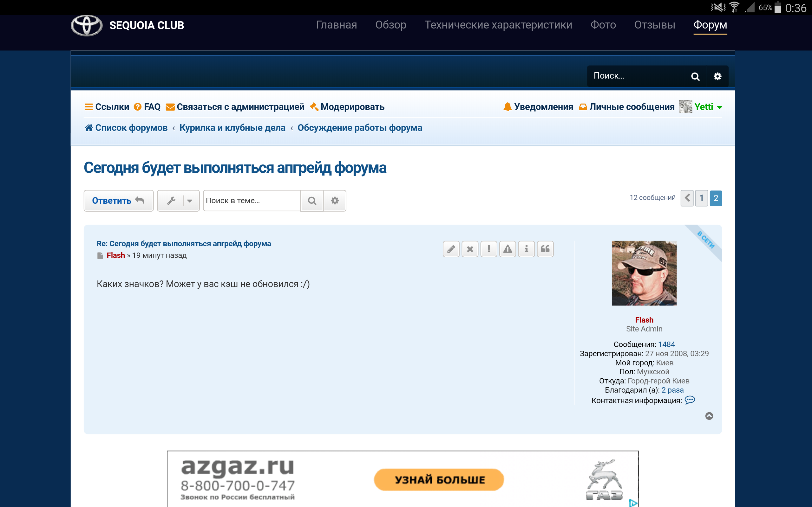Click the Поиск в теме input field
The image size is (812, 507).
pyautogui.click(x=252, y=201)
